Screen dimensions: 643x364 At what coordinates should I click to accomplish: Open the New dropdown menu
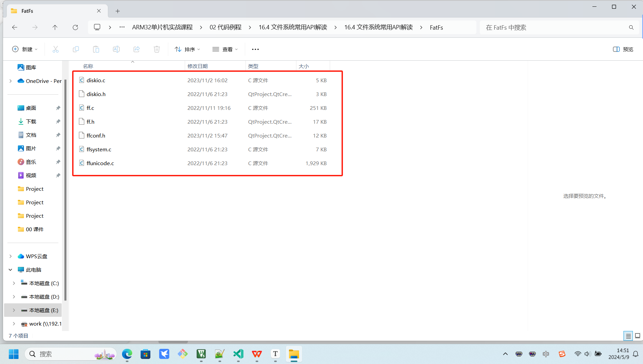coord(25,49)
